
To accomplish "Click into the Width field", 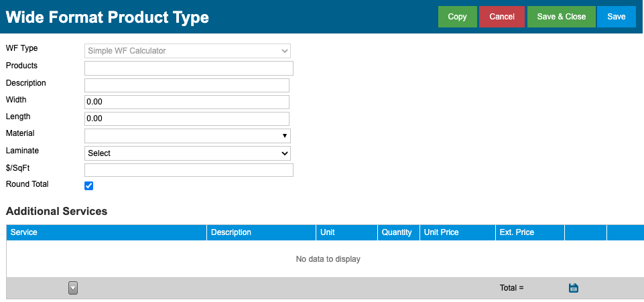I will [187, 102].
